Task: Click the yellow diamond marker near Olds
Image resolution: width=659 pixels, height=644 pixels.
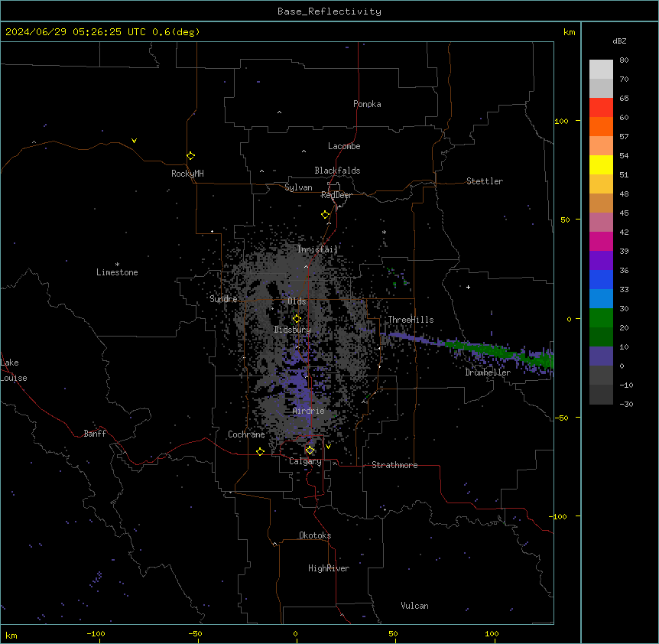Action: [297, 318]
